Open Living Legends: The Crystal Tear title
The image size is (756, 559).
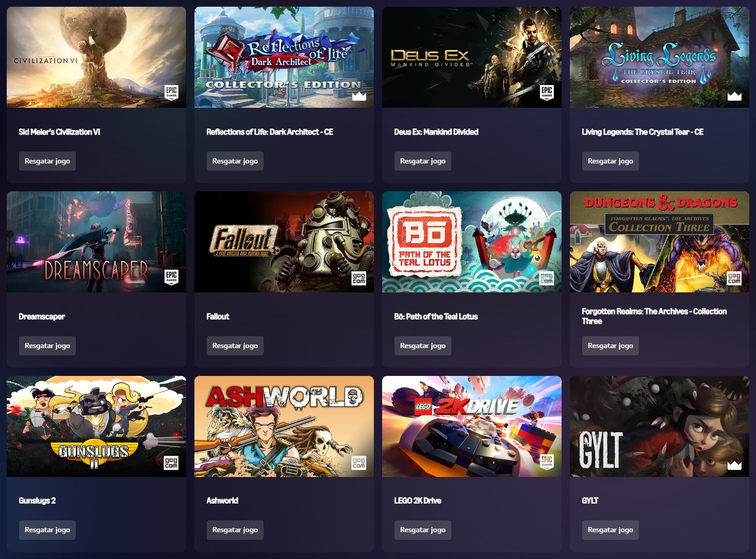point(643,132)
